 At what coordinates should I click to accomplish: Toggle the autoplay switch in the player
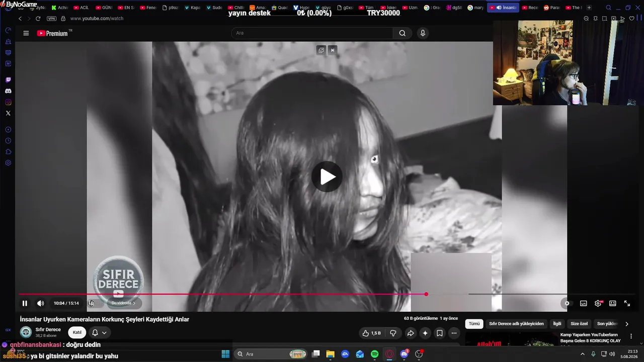[567, 303]
